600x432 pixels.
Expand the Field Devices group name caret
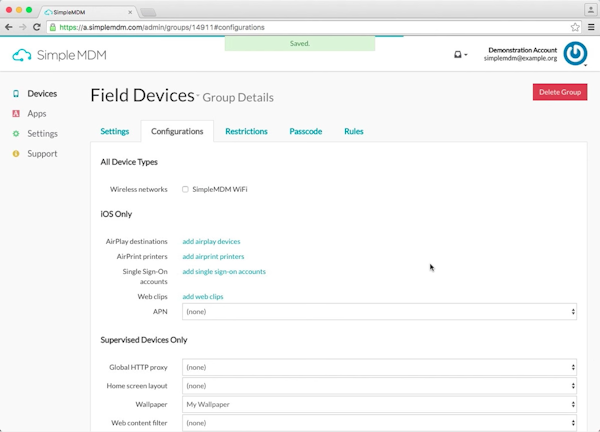(198, 95)
